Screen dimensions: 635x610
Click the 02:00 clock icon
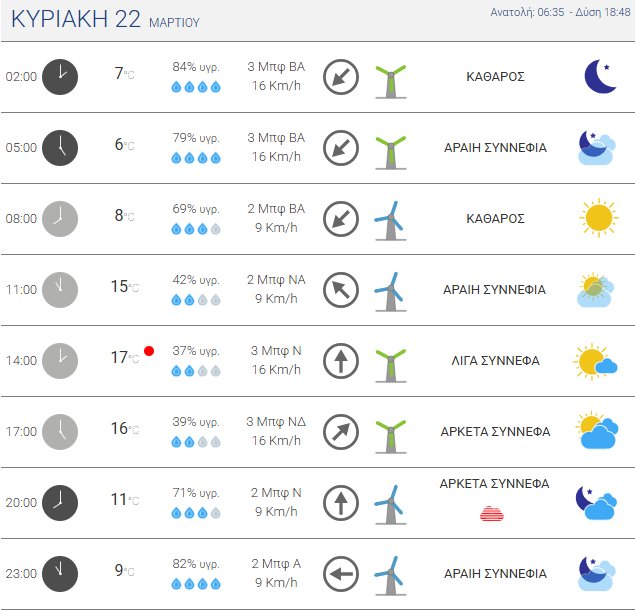click(x=60, y=76)
